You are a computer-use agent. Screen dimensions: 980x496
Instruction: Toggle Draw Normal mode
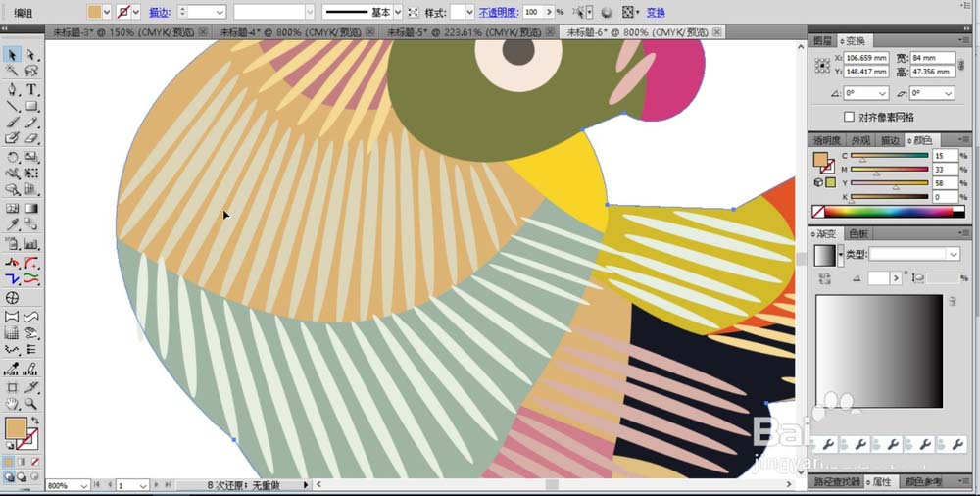pos(9,477)
